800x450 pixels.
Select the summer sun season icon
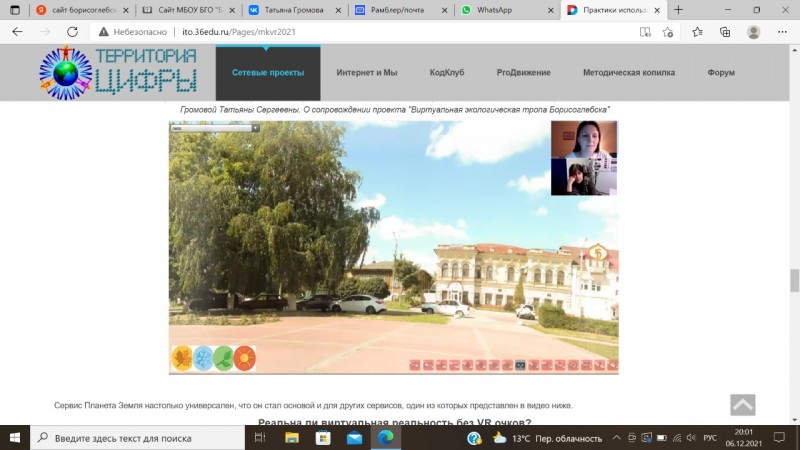[244, 358]
